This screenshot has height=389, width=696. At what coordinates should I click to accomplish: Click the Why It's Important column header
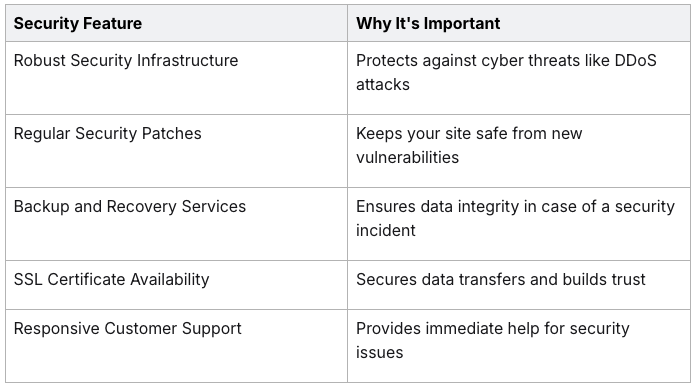(519, 23)
